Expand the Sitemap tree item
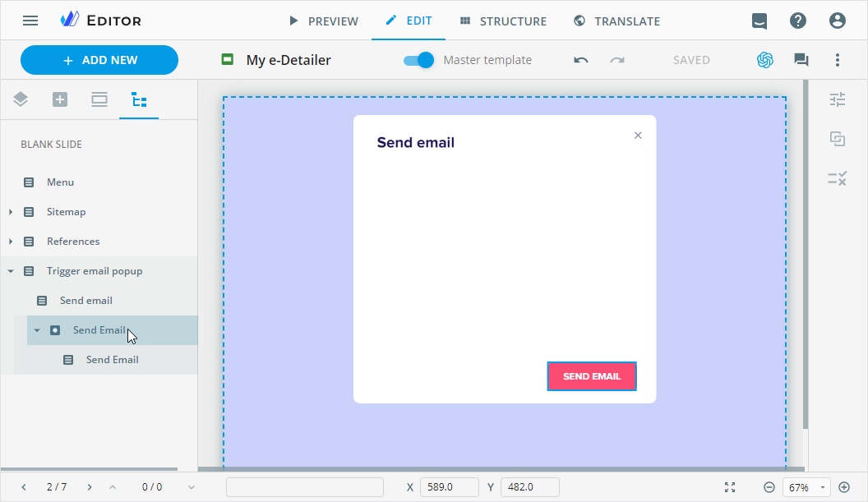 click(x=11, y=212)
